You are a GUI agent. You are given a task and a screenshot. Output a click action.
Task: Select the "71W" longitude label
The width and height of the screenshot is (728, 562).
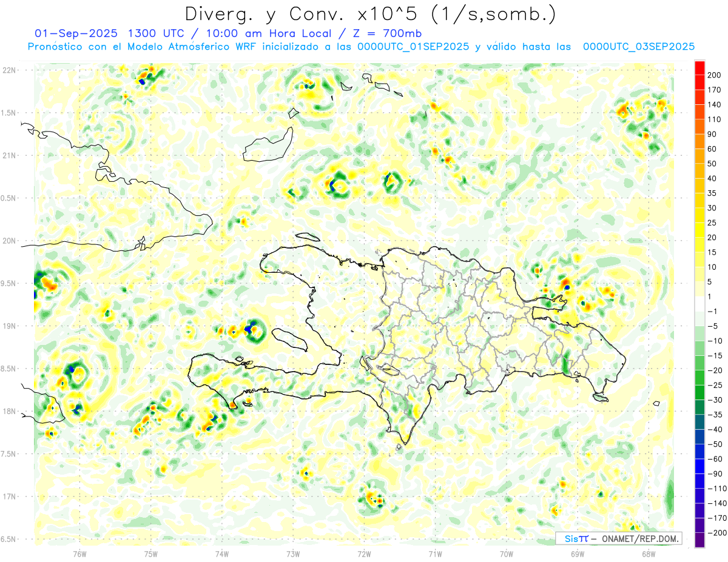tap(435, 554)
